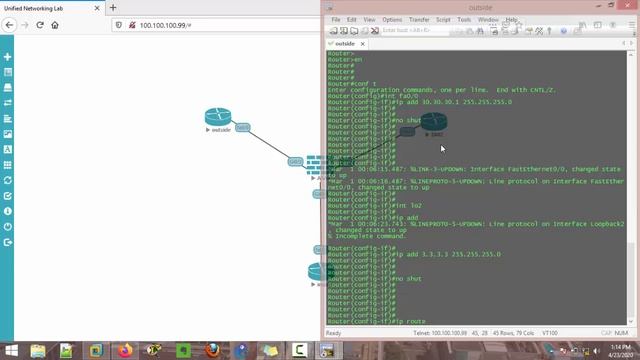The image size is (640, 360).
Task: Click the Refresh topology sidebar icon
Action: [x=7, y=180]
